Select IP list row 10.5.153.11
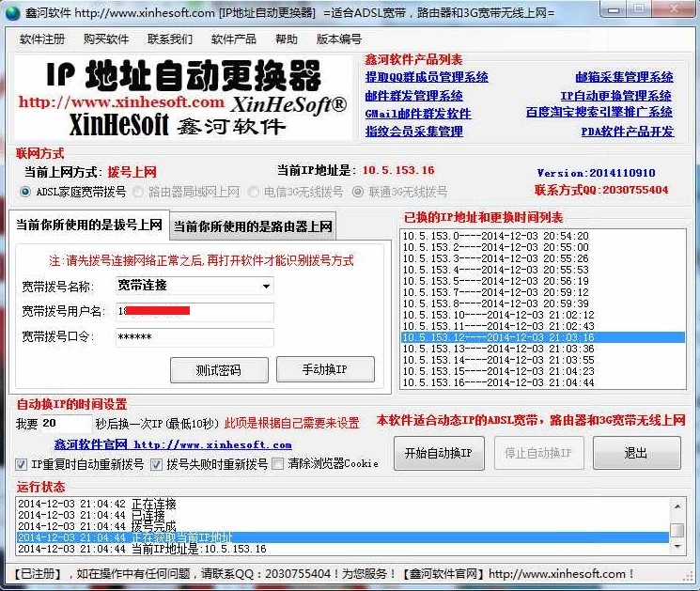 point(542,326)
